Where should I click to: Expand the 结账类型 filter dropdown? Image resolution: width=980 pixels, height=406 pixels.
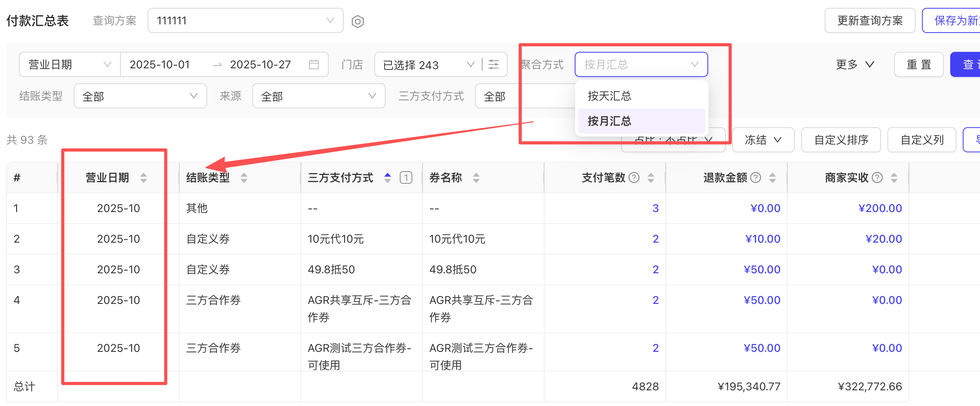[140, 96]
